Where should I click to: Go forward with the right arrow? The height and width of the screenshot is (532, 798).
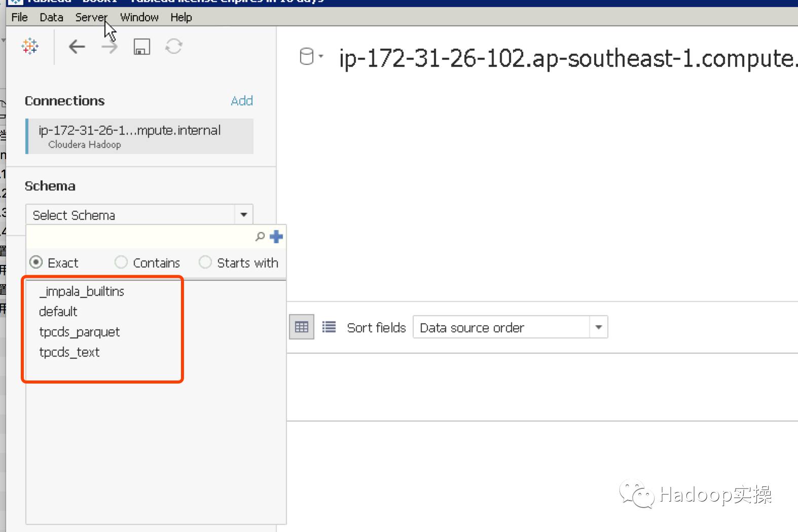point(109,47)
